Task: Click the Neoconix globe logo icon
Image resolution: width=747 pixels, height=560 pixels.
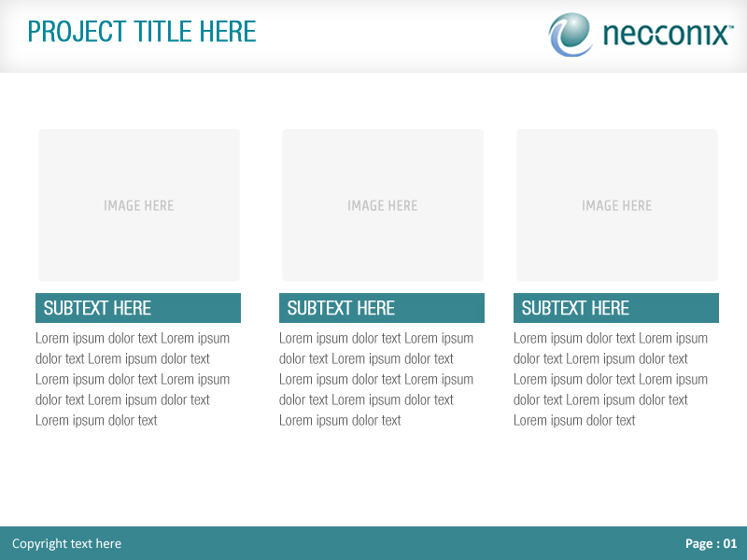Action: (x=571, y=35)
